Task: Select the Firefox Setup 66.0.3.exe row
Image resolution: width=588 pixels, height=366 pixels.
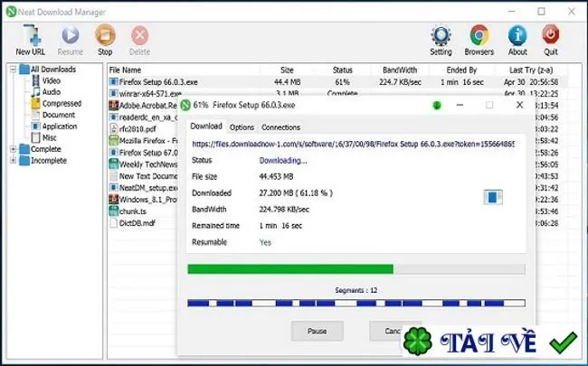Action: pos(337,82)
